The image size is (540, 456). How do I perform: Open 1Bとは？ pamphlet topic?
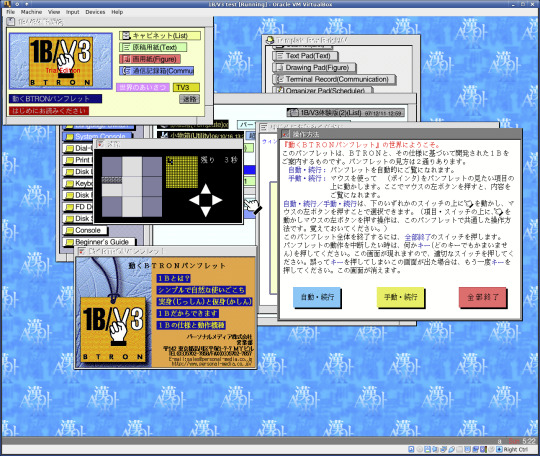pos(174,278)
